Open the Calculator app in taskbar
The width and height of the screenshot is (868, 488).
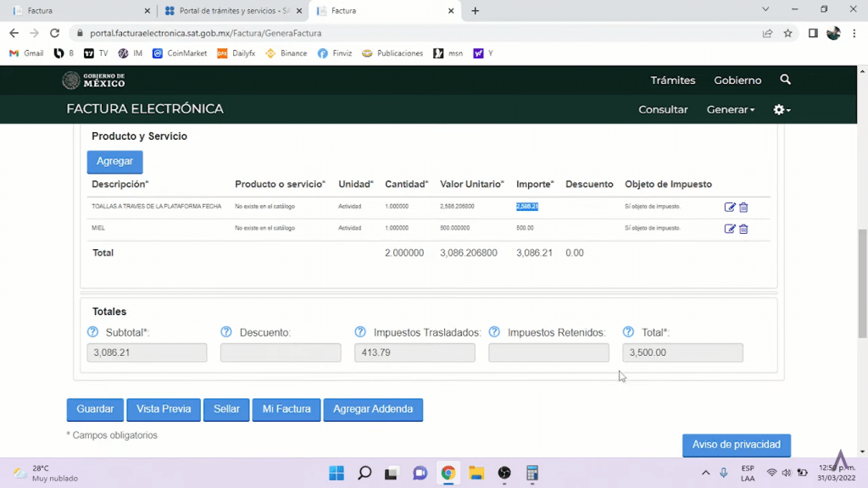532,473
